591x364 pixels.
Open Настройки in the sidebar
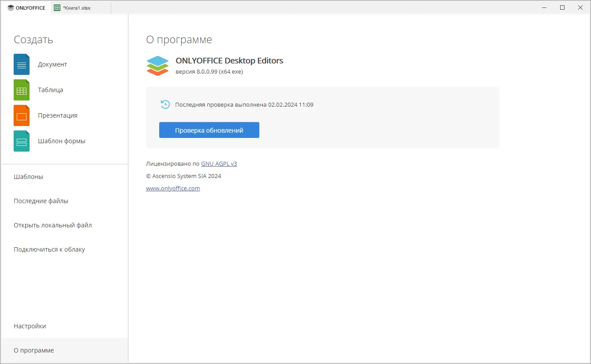pos(64,326)
